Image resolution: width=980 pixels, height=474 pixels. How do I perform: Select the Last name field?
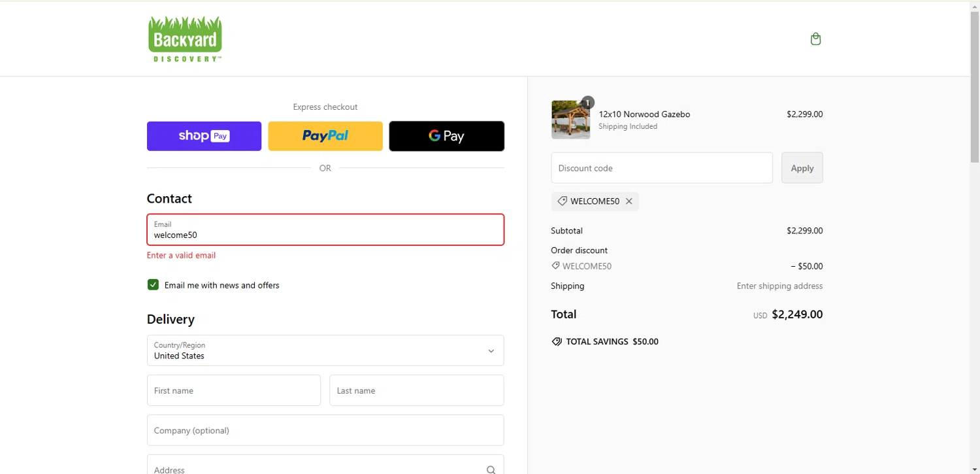pos(416,390)
